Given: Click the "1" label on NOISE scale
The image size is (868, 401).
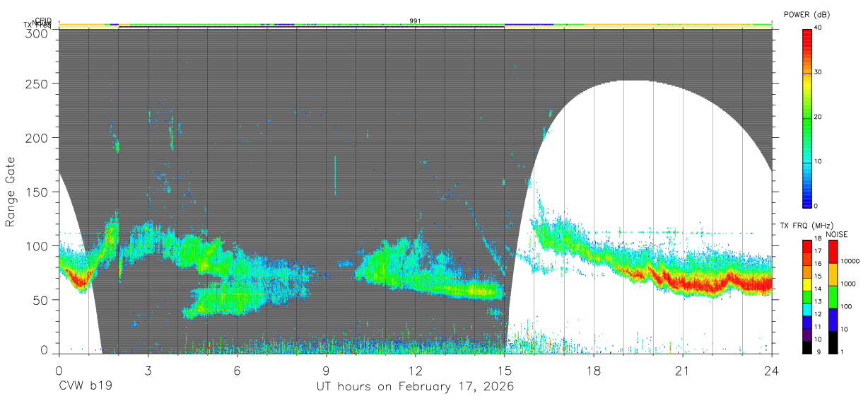Looking at the screenshot, I should click(842, 351).
